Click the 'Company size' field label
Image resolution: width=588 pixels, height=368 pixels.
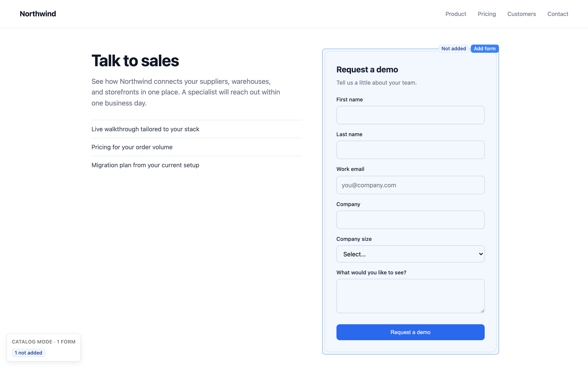[354, 239]
